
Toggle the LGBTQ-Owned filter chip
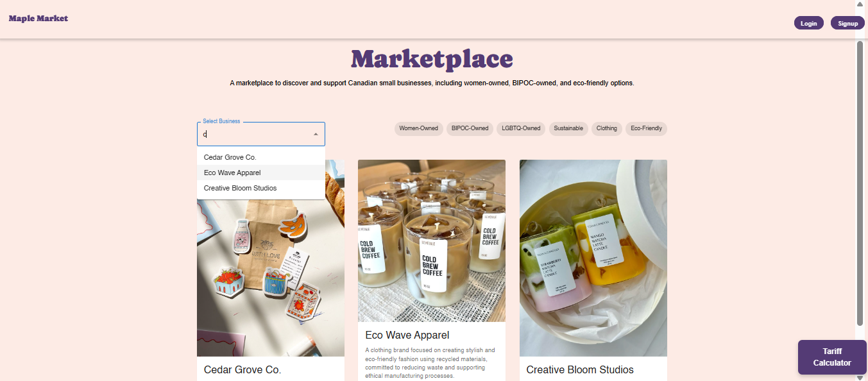[521, 128]
